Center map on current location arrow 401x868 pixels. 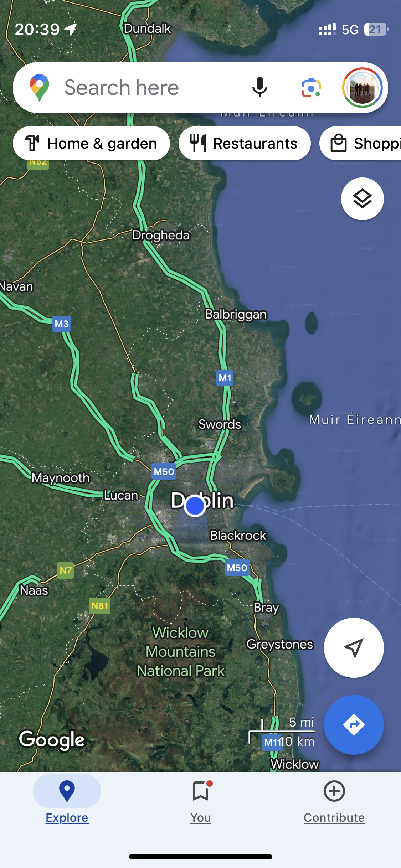(354, 647)
